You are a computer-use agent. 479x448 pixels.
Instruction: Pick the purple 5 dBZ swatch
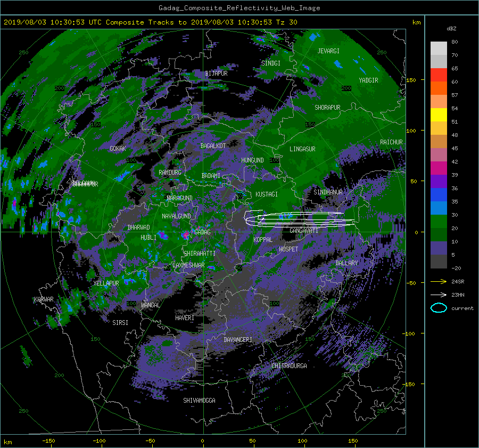(439, 248)
